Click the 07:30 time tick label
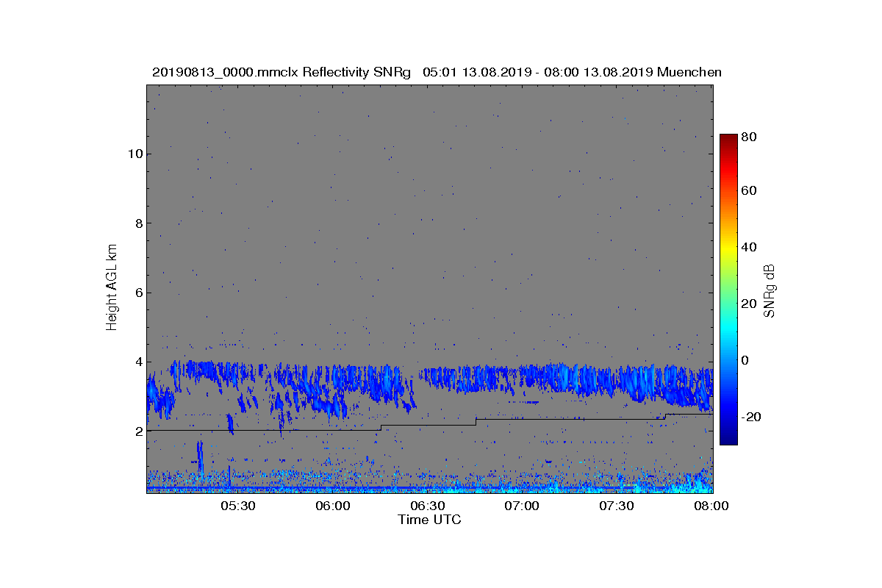 click(617, 506)
